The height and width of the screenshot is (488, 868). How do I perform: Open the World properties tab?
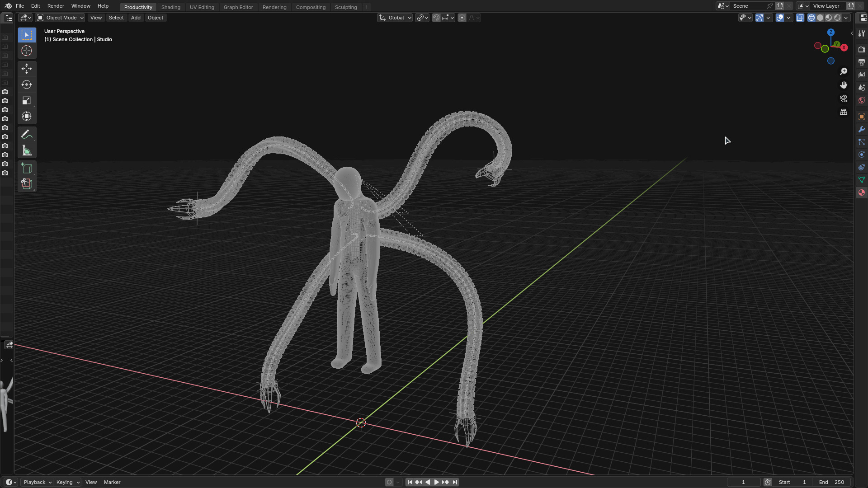(862, 100)
